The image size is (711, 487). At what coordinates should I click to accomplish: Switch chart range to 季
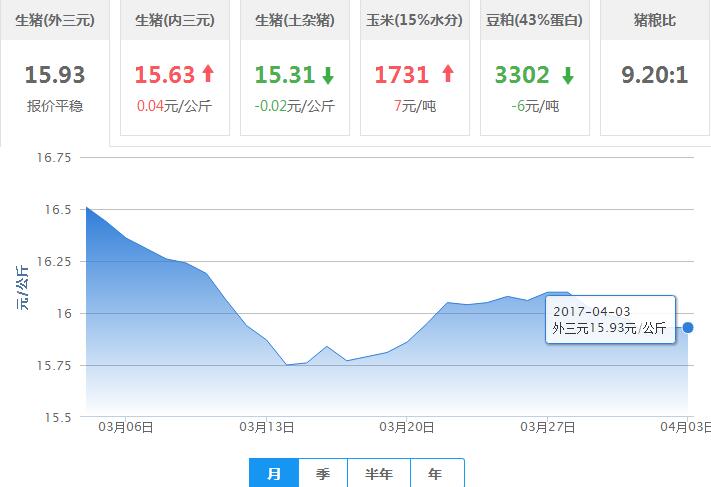tap(323, 474)
